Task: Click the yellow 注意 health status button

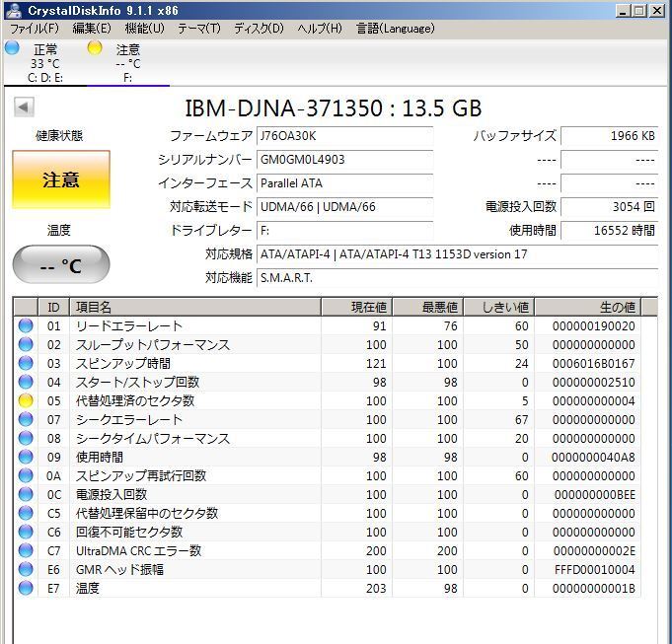Action: coord(61,179)
